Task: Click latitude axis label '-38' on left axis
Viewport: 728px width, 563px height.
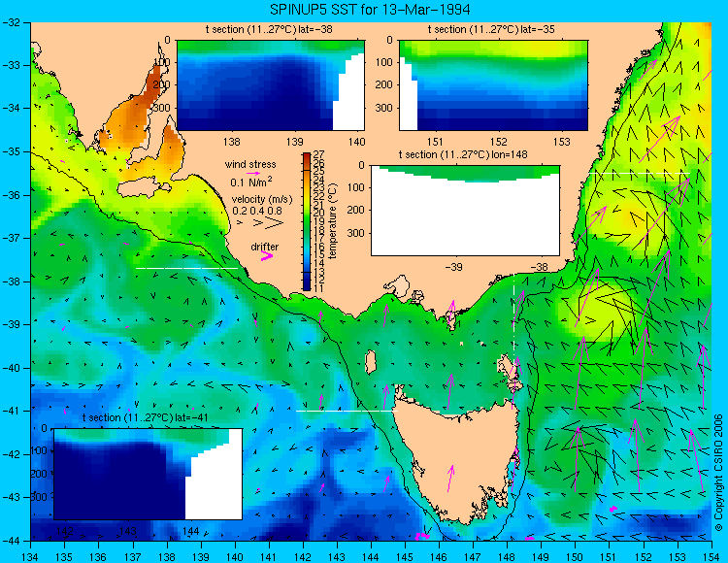Action: (x=11, y=281)
